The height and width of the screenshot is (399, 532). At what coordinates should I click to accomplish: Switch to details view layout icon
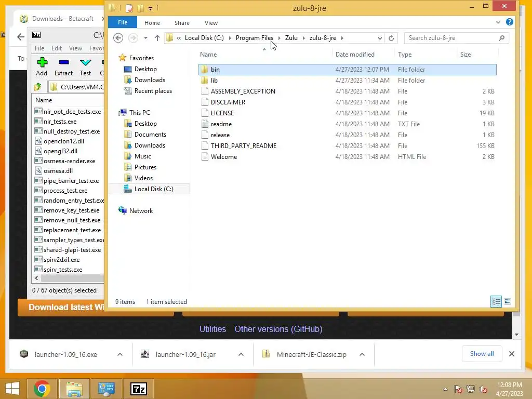pyautogui.click(x=496, y=301)
